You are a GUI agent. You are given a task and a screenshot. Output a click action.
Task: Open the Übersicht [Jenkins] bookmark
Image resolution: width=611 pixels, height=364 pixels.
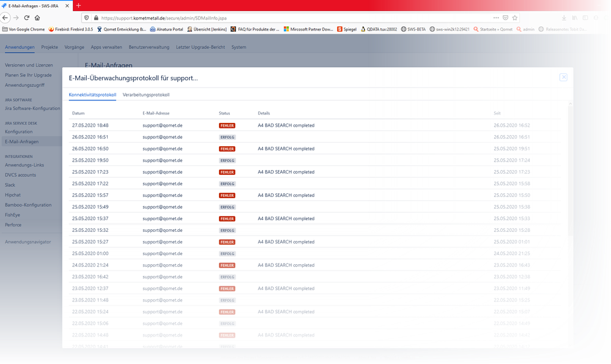coord(207,29)
